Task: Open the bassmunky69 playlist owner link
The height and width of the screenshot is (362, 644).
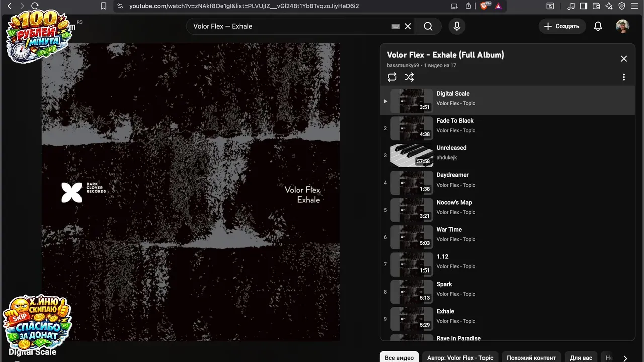Action: point(403,65)
